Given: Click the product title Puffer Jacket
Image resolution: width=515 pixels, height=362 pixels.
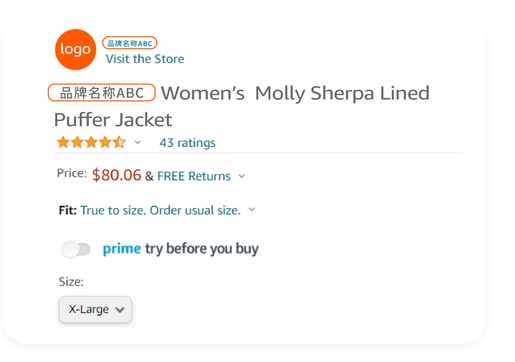Looking at the screenshot, I should (113, 120).
